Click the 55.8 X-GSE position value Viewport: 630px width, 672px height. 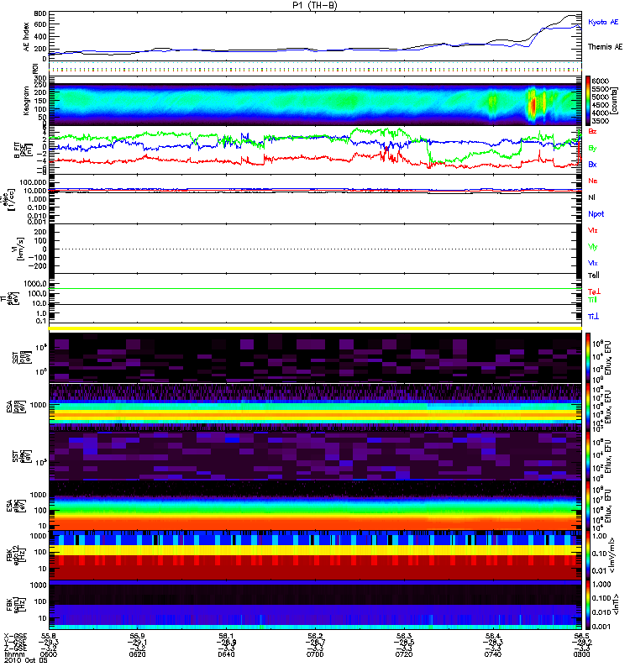click(x=48, y=636)
